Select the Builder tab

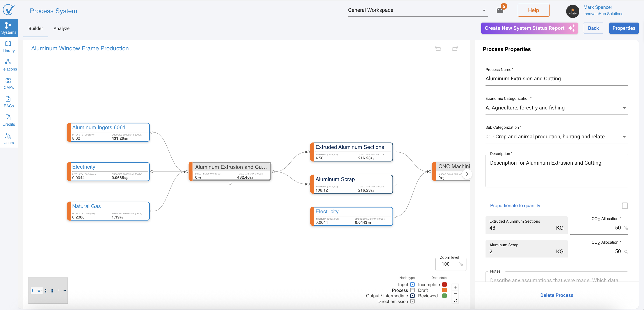pos(36,28)
